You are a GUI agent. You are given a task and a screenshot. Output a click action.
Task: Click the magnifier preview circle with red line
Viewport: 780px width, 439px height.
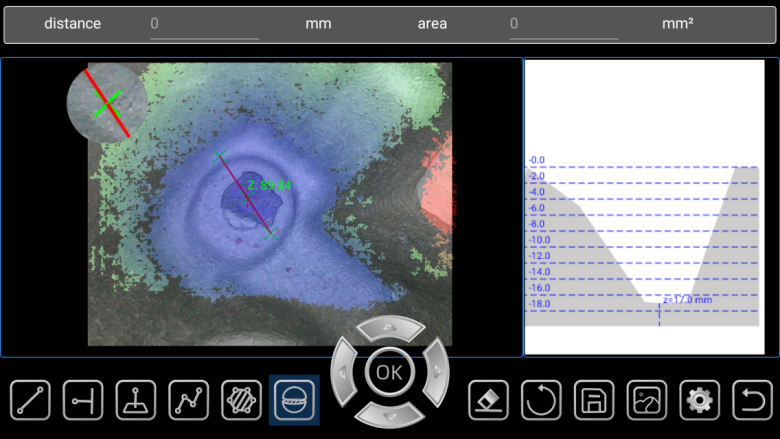click(x=107, y=103)
